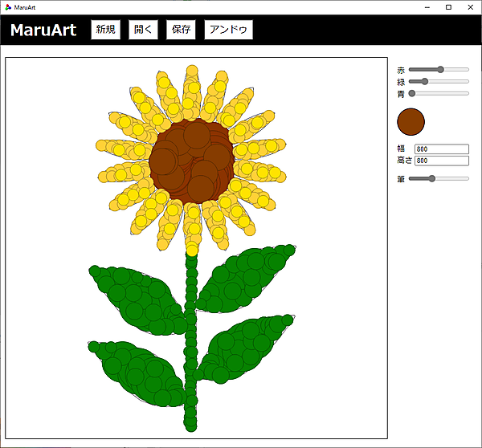Minimize the MaruArt window

point(426,7)
